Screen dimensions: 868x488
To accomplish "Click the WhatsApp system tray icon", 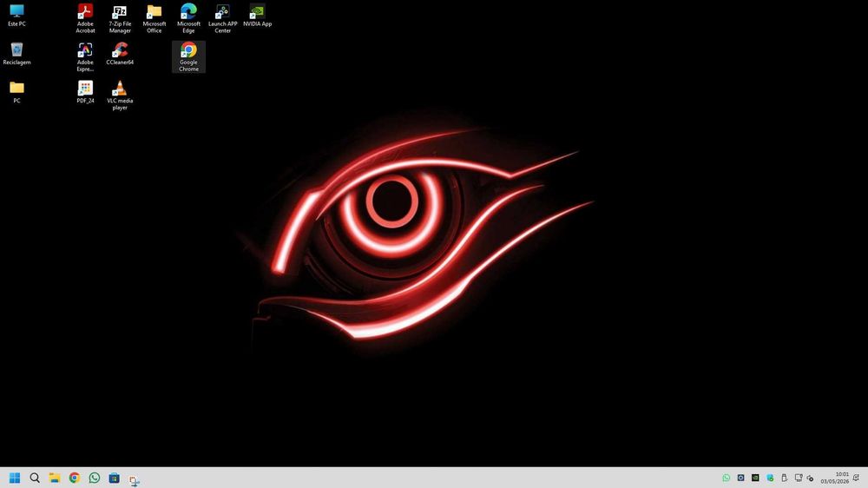I will tap(727, 478).
